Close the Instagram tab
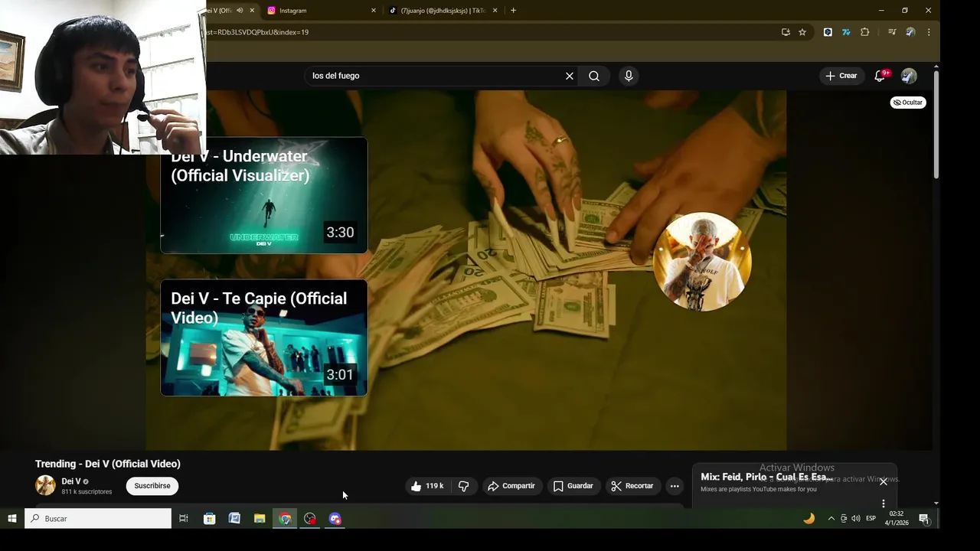980x551 pixels. tap(374, 11)
